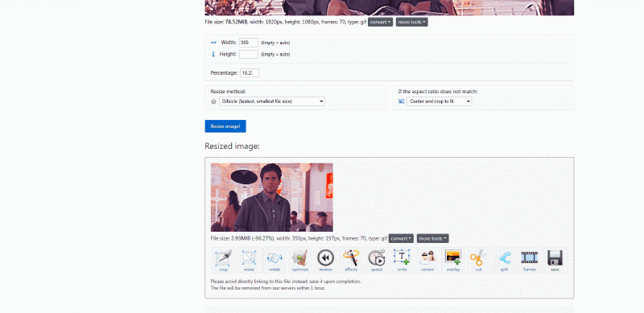Save the resized GIF with floppy icon
Screen dimensions: 644x313
click(x=555, y=261)
